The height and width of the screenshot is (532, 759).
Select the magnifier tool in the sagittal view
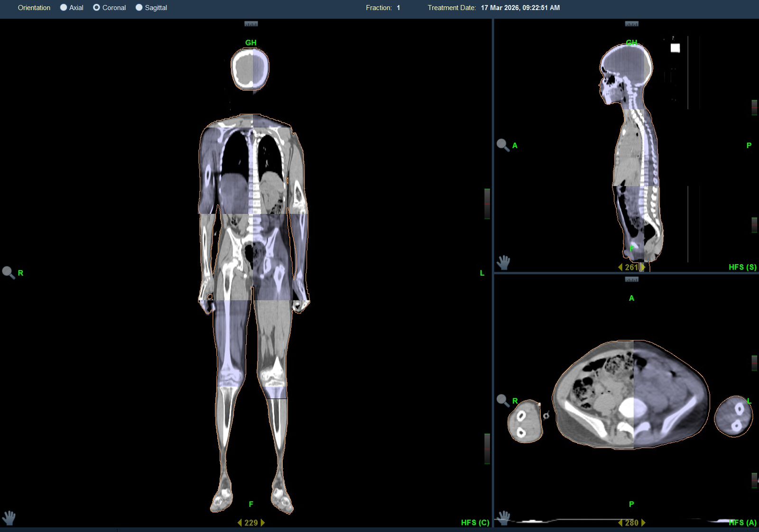tap(502, 145)
